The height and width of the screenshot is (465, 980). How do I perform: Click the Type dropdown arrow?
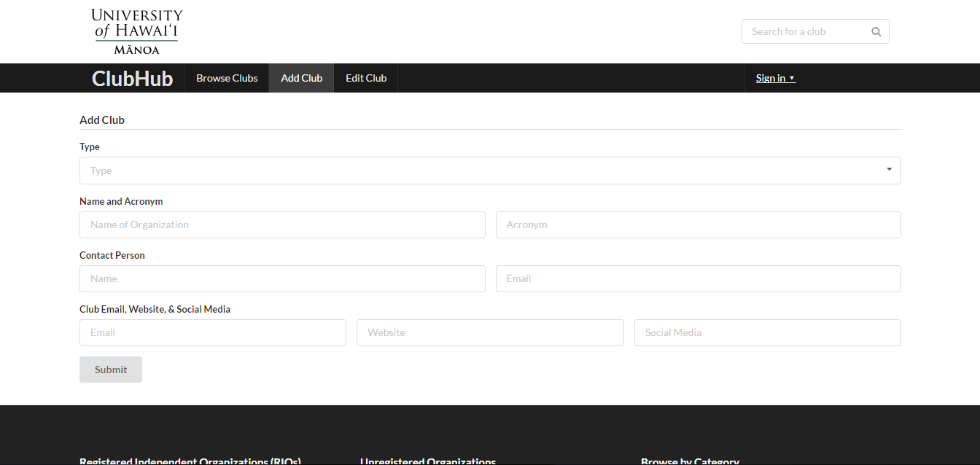[x=889, y=170]
